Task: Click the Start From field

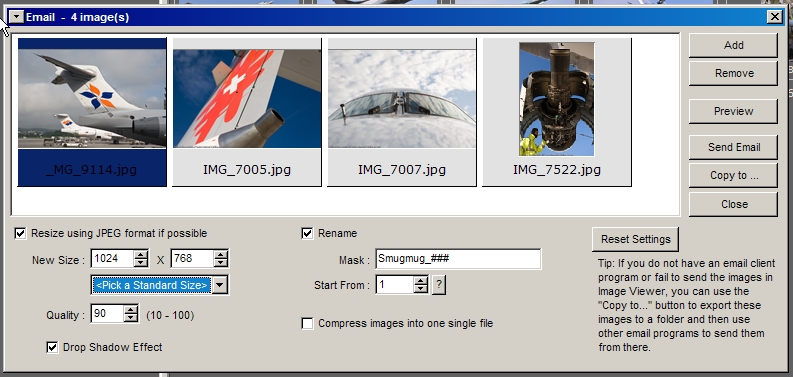Action: pos(394,285)
